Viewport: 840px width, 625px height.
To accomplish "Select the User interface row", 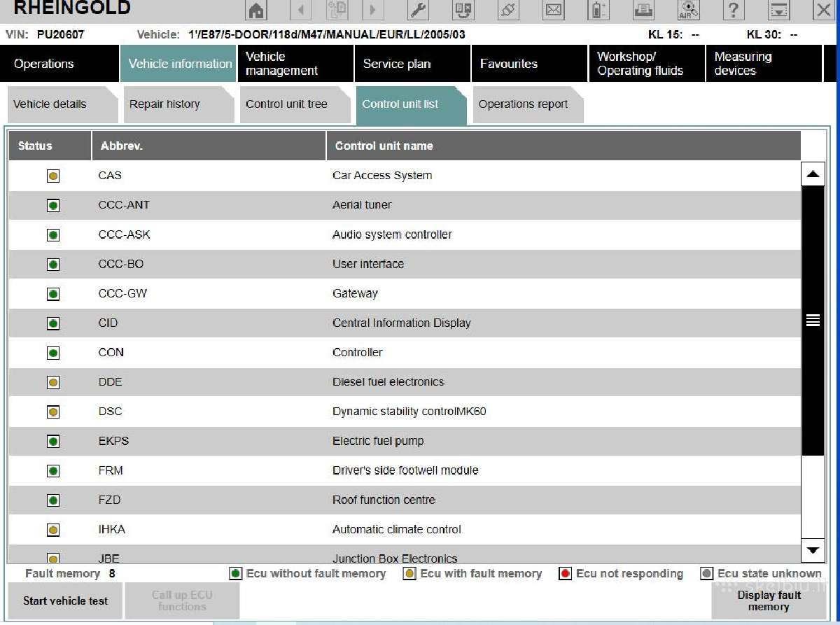I will pos(405,264).
